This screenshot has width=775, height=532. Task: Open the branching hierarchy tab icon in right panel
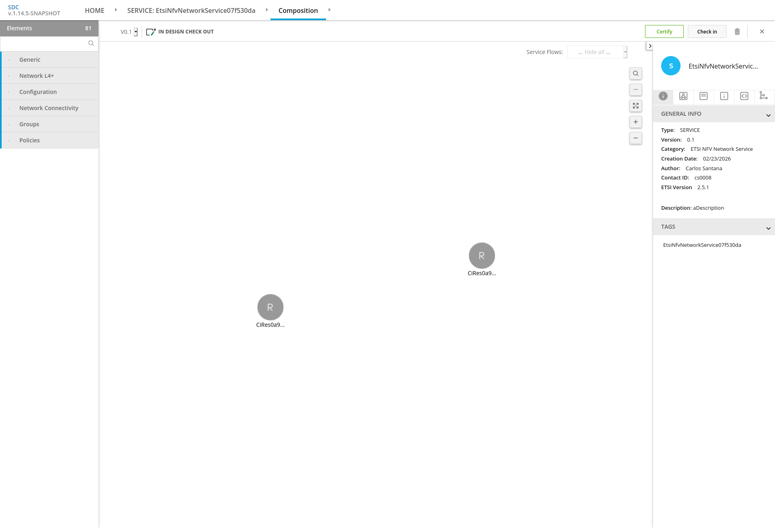pyautogui.click(x=763, y=96)
